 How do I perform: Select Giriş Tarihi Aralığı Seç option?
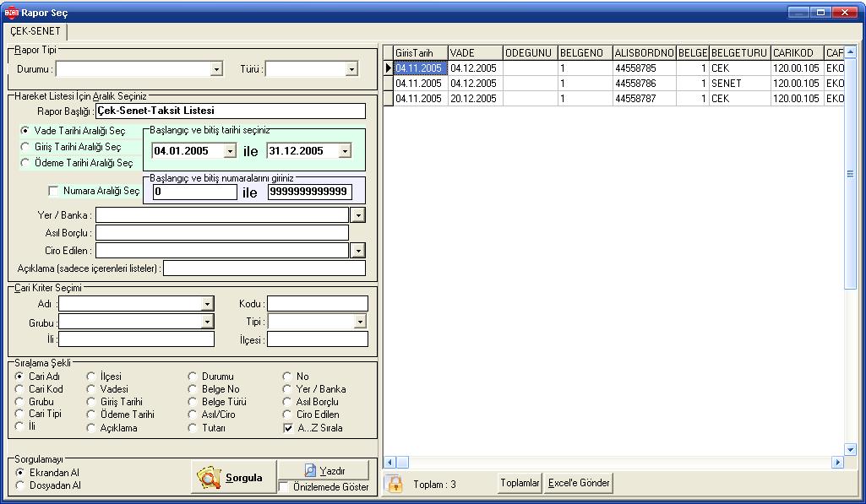pyautogui.click(x=25, y=147)
